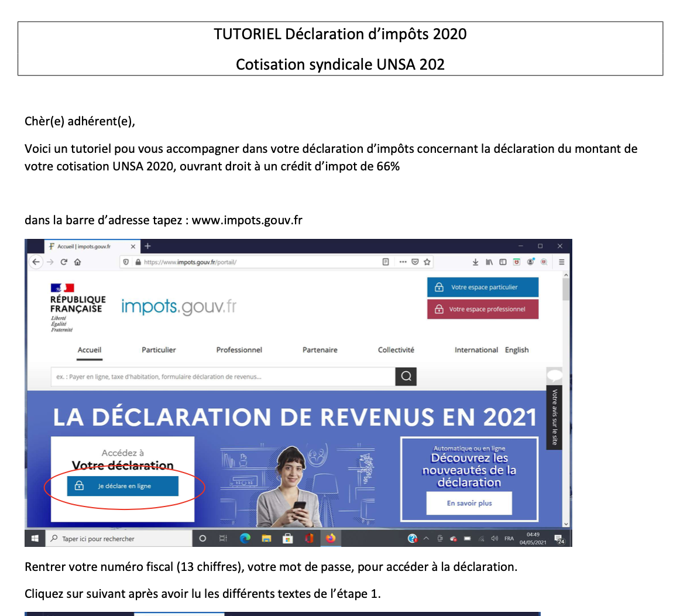Image resolution: width=687 pixels, height=616 pixels.
Task: Open the notification center icon
Action: point(559,539)
